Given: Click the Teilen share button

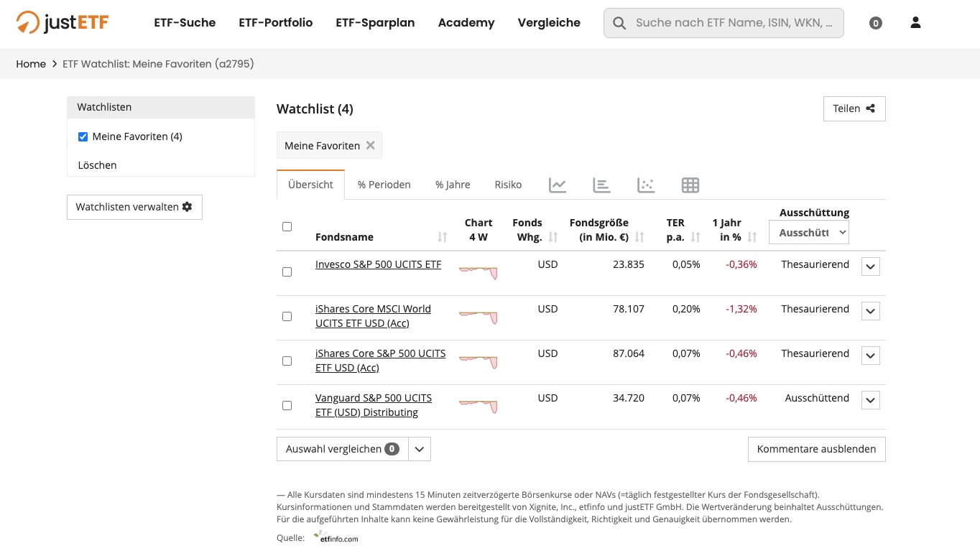Looking at the screenshot, I should click(854, 108).
